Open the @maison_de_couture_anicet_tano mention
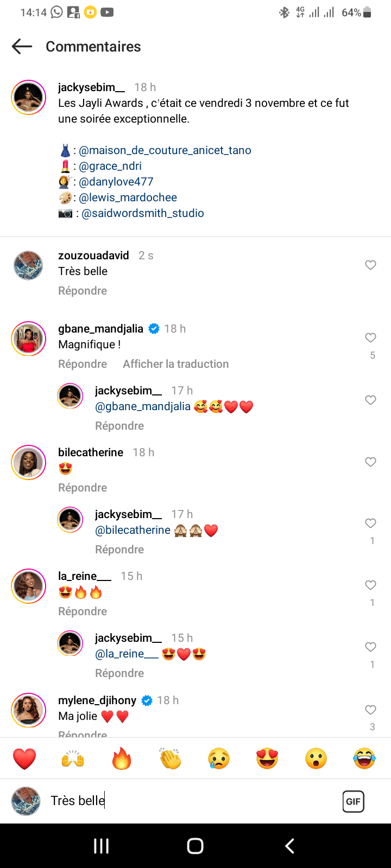391x868 pixels. coord(165,150)
